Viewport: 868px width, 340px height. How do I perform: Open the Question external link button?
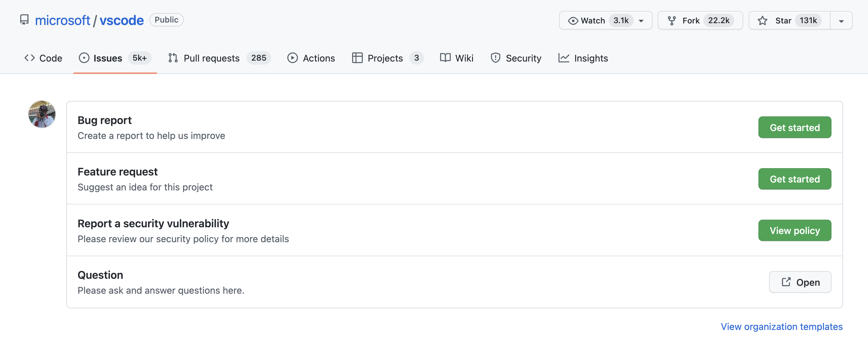tap(800, 282)
